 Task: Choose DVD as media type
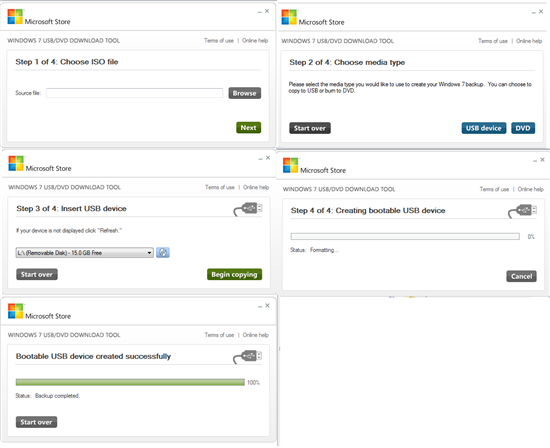coord(523,128)
